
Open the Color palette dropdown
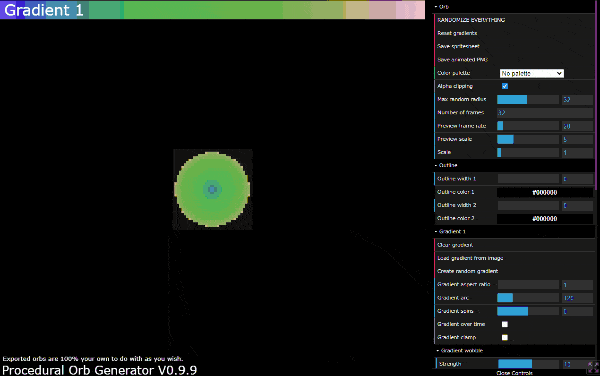click(532, 73)
